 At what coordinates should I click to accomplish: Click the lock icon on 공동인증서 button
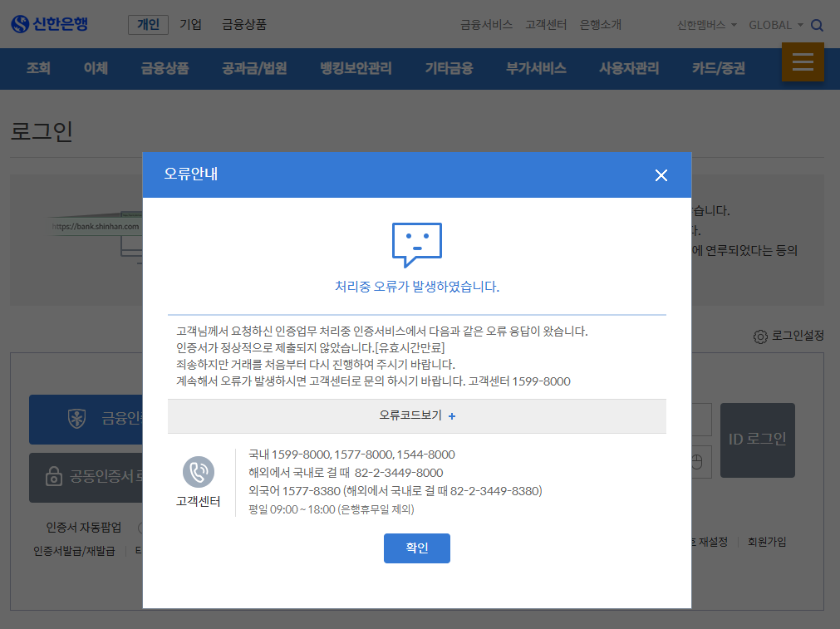(52, 478)
